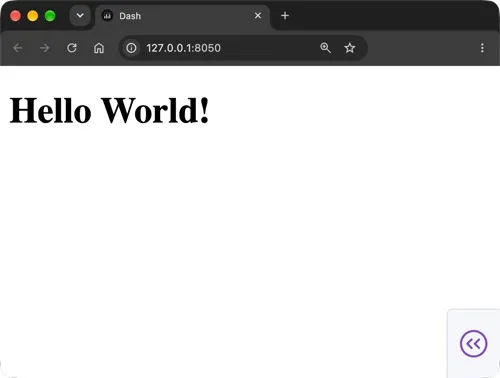
Task: Expand the Dash dev tools panel
Action: 473,344
